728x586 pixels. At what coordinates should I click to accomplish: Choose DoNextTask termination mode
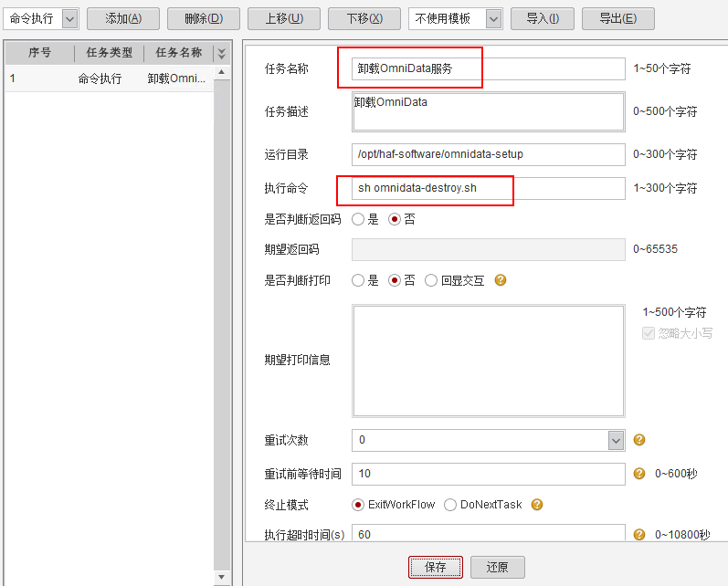450,505
